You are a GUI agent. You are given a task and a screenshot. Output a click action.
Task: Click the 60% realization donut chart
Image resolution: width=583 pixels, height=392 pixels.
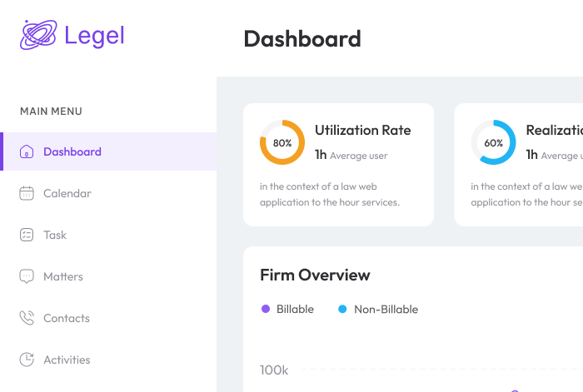point(494,142)
